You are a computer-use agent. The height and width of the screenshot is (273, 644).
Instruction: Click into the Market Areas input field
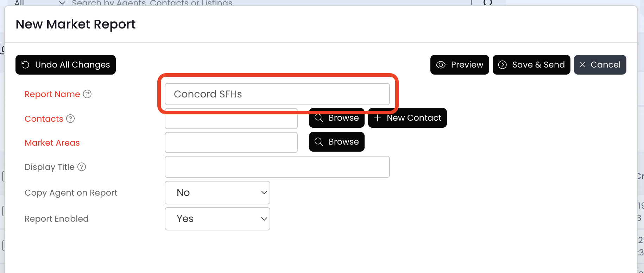(231, 142)
